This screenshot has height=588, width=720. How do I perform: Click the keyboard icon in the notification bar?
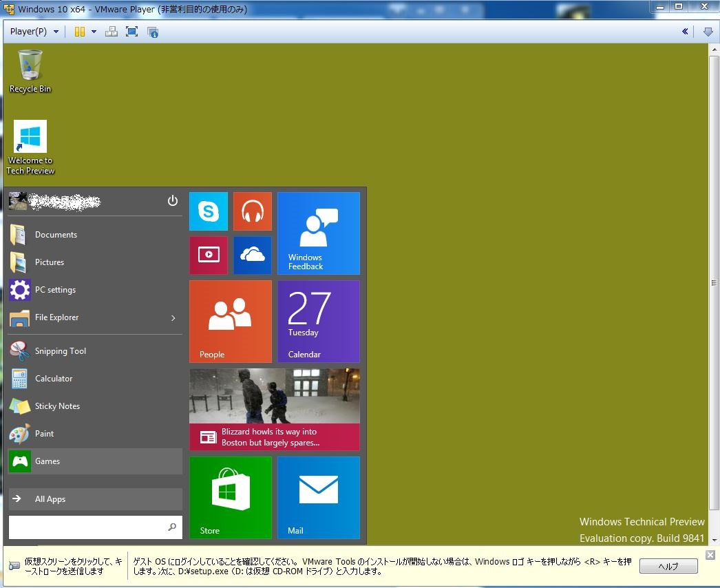click(x=14, y=565)
